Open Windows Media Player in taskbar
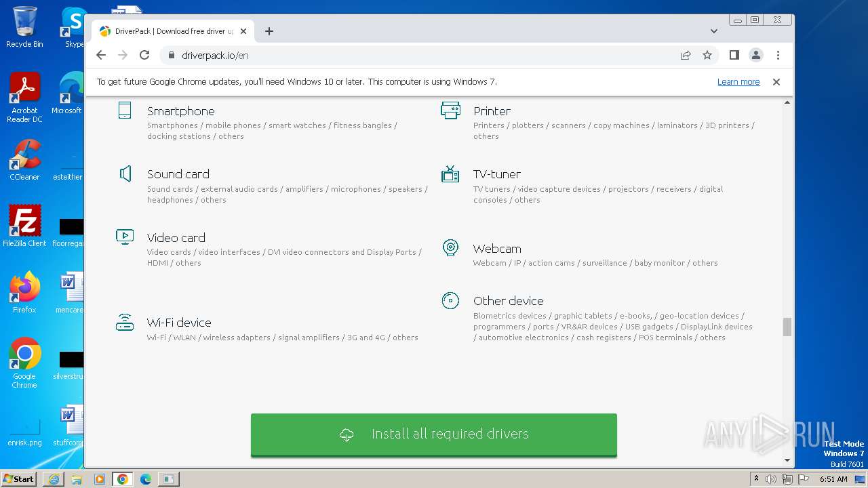 [100, 479]
